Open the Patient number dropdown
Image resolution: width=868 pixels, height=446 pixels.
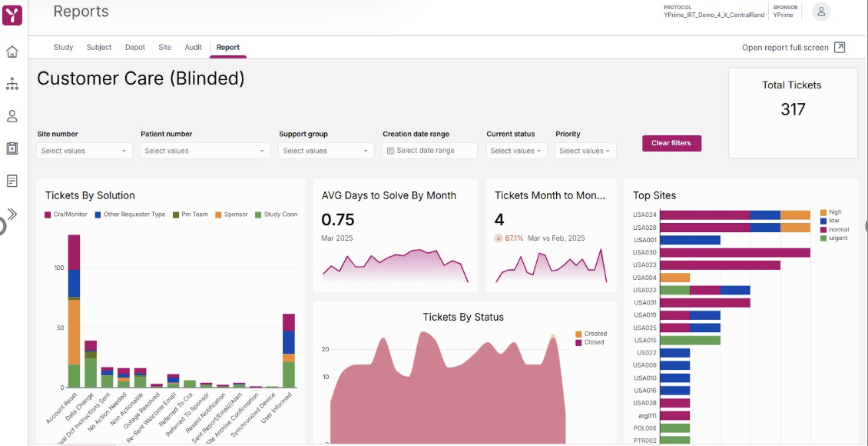click(205, 151)
